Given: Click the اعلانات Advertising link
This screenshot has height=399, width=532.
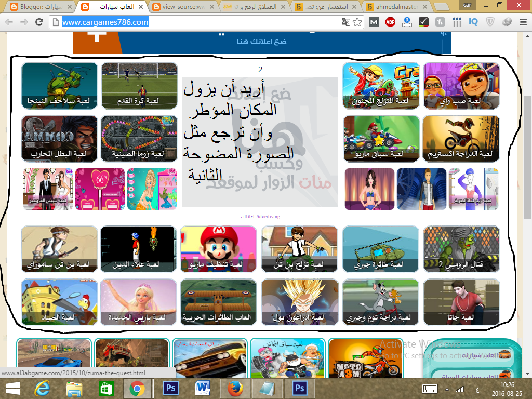Looking at the screenshot, I should pos(260,217).
